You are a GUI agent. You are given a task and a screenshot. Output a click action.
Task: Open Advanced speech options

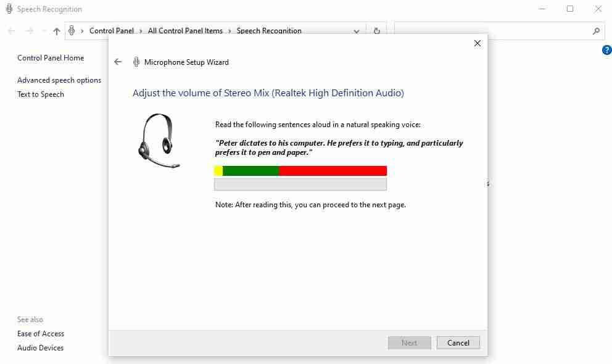pos(59,80)
